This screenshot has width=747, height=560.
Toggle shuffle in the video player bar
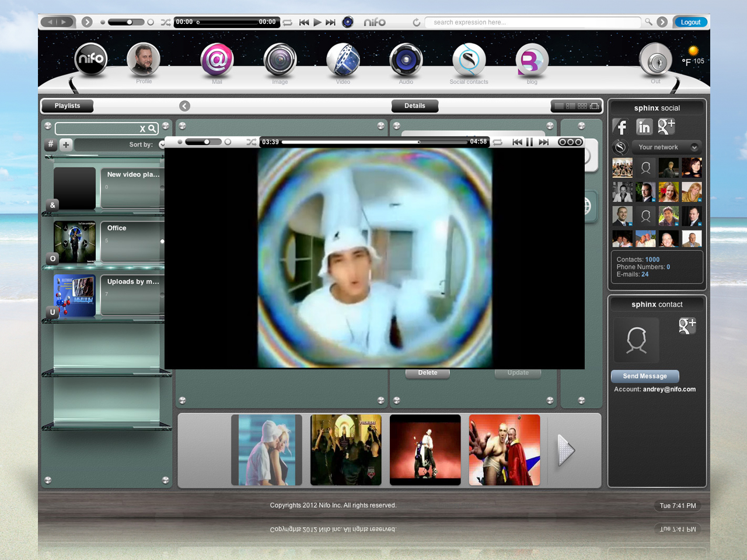coord(251,142)
